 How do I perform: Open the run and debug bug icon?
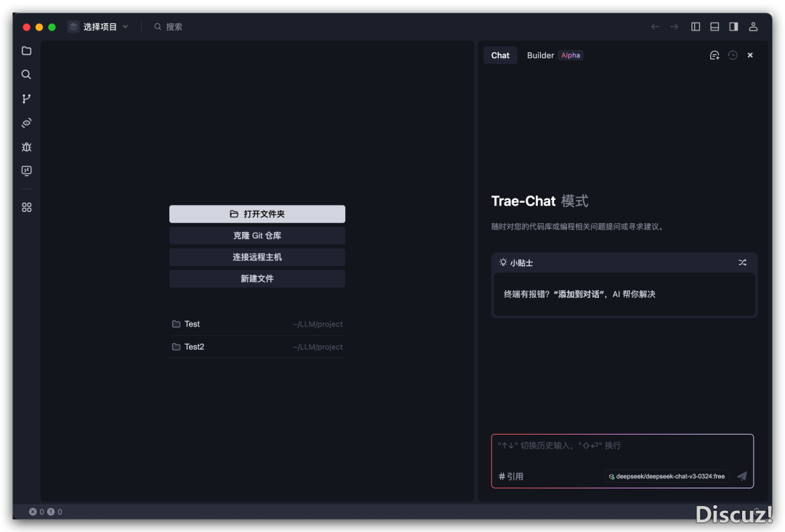[x=27, y=147]
